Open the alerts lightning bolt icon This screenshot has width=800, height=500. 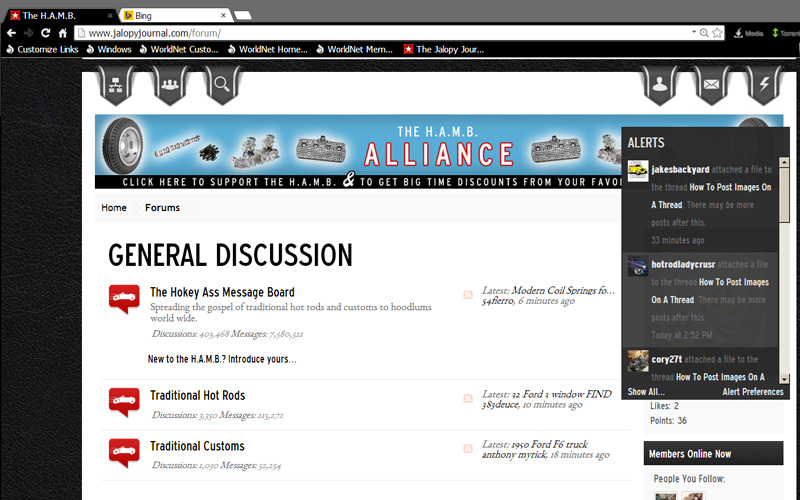coord(764,85)
